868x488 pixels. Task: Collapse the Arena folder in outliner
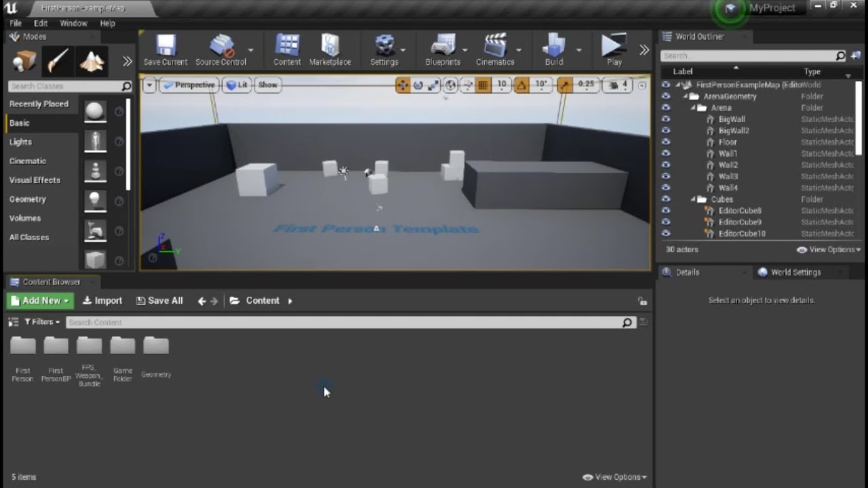694,108
